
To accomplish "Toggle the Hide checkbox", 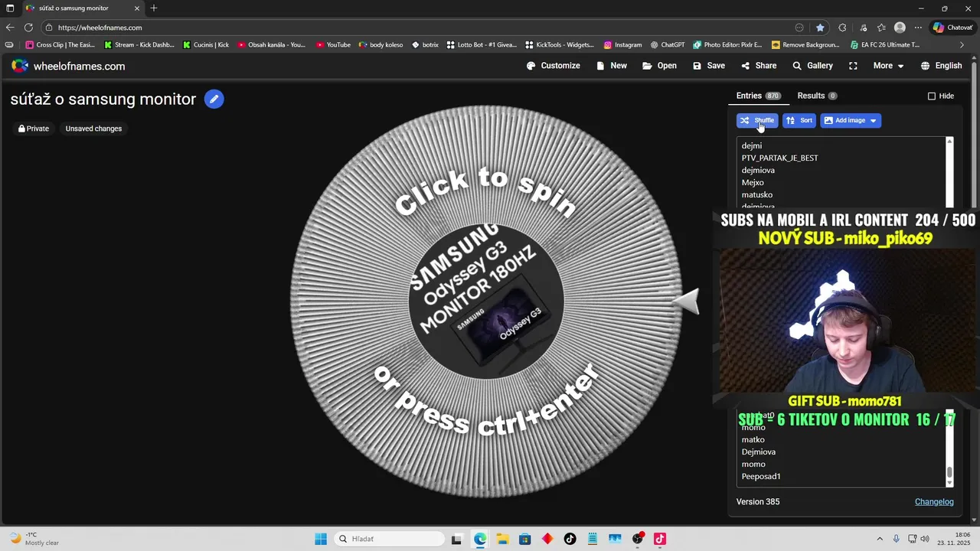I will point(932,96).
